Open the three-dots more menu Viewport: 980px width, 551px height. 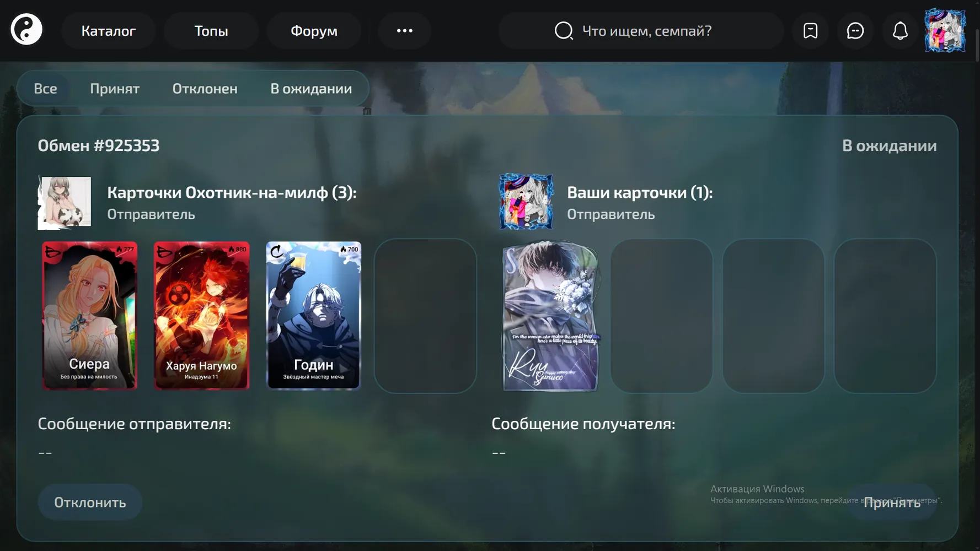pos(404,31)
